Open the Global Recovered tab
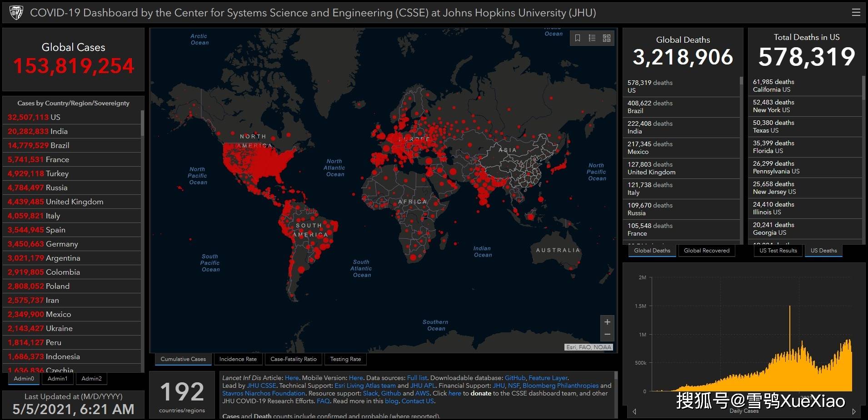Image resolution: width=868 pixels, height=420 pixels. [707, 251]
